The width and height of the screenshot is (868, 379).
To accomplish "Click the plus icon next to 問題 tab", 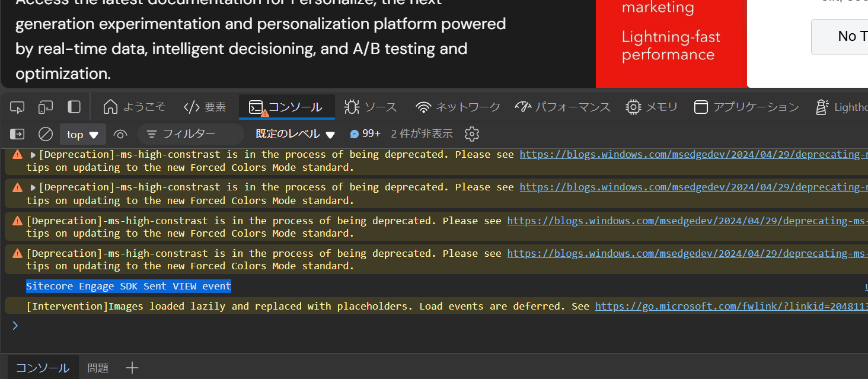I will [132, 368].
